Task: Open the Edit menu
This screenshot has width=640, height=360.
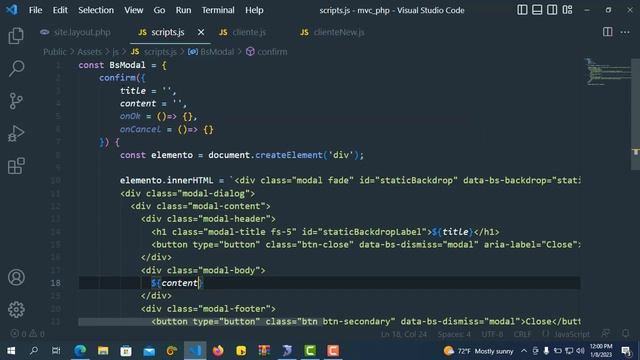Action: pos(60,10)
